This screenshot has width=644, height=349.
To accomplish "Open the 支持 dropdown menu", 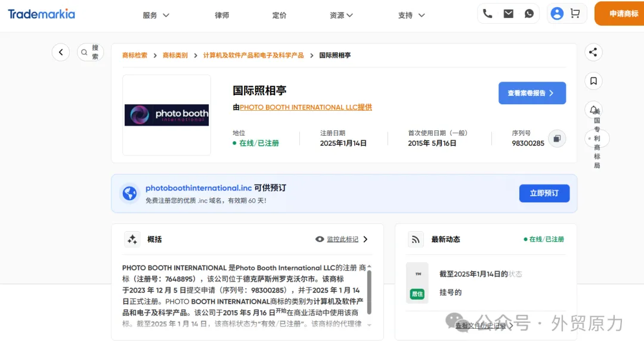I will pyautogui.click(x=411, y=15).
